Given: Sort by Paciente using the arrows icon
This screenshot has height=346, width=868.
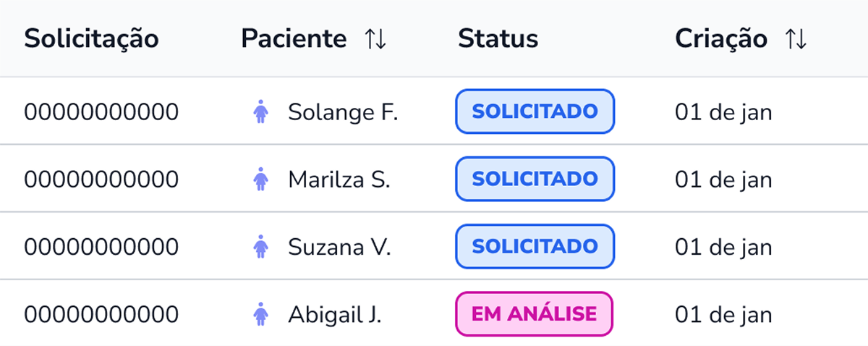Looking at the screenshot, I should (x=375, y=39).
